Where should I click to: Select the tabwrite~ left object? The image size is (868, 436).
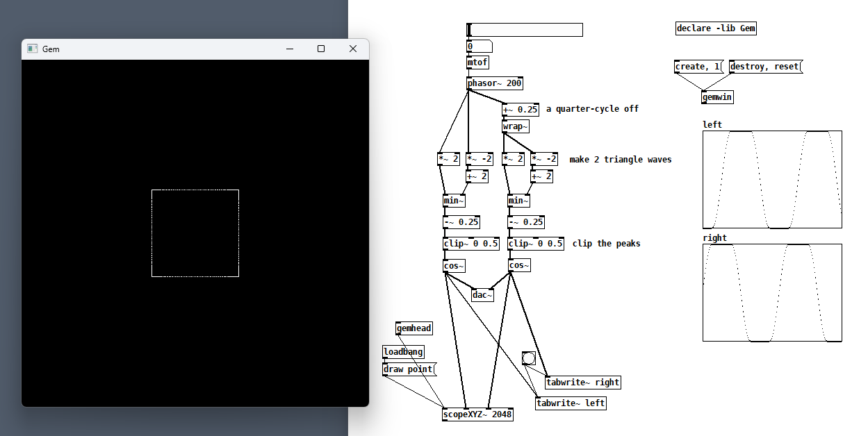(x=571, y=403)
